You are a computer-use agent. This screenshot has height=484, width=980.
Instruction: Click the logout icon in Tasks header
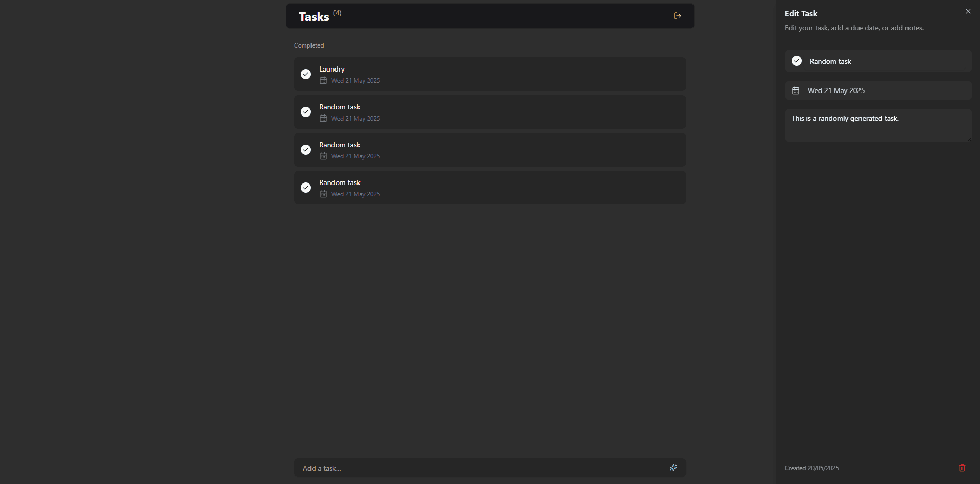677,16
